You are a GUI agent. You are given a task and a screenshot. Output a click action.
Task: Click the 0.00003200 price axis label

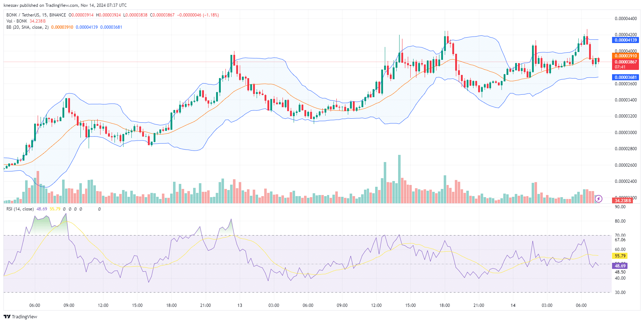(626, 116)
